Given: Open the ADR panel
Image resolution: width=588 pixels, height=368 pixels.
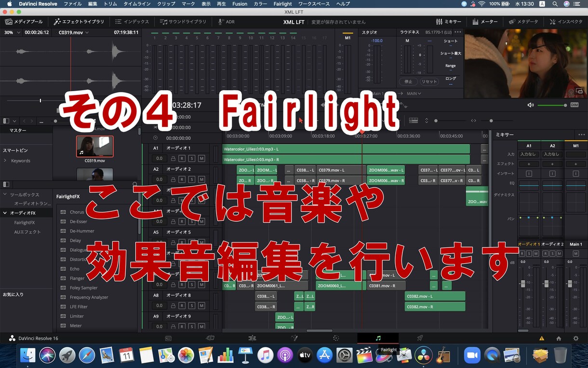Looking at the screenshot, I should [226, 22].
